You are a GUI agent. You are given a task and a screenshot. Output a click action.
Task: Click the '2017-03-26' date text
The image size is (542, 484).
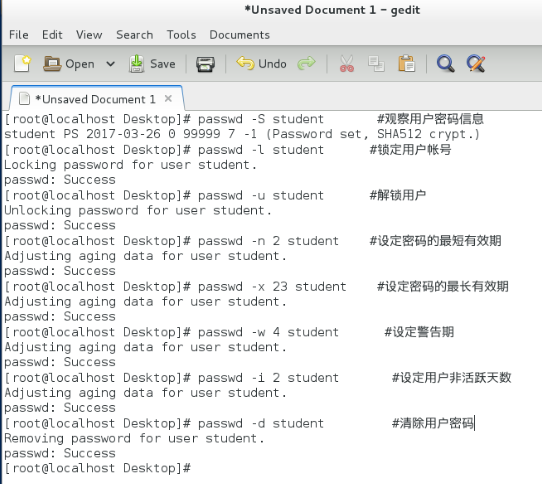123,134
